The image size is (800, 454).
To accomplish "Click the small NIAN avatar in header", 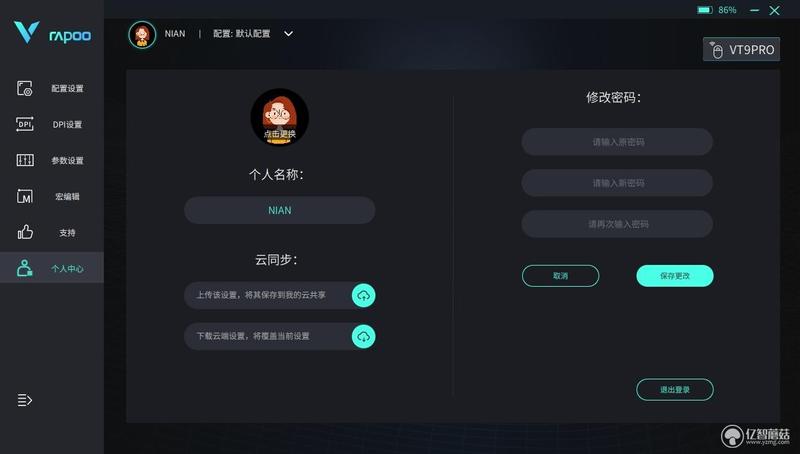I will tap(142, 35).
